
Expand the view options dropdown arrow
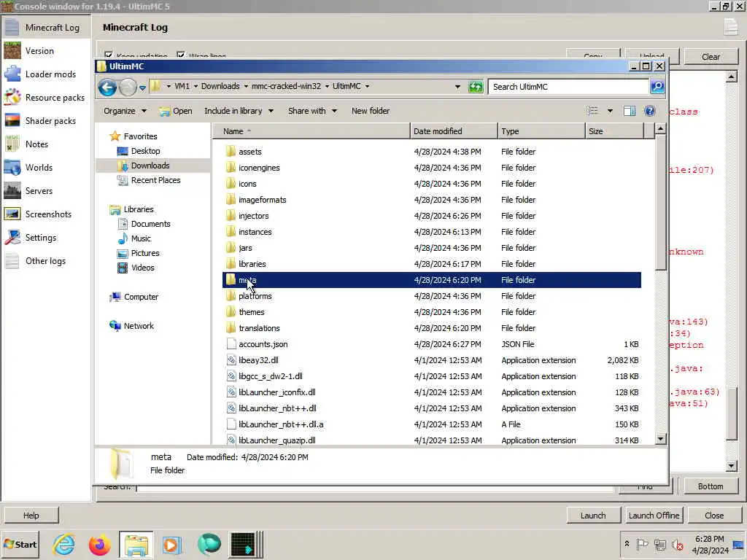pos(610,111)
